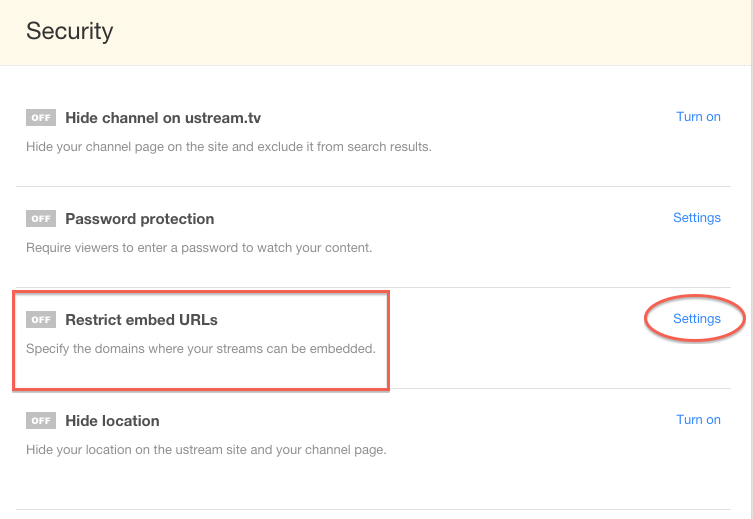Turn on Hide channel on ustream.tv
This screenshot has height=519, width=753.
[x=698, y=117]
